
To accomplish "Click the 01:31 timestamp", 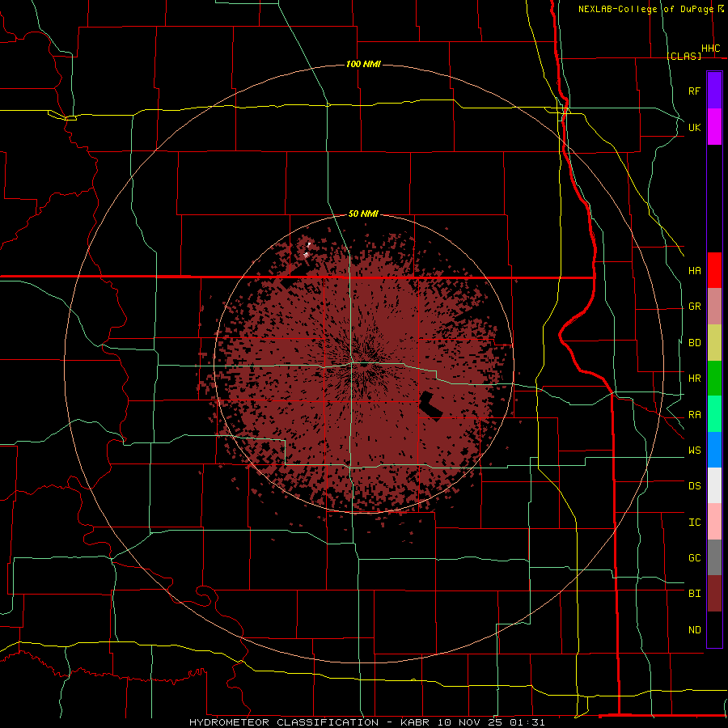I will click(x=527, y=722).
